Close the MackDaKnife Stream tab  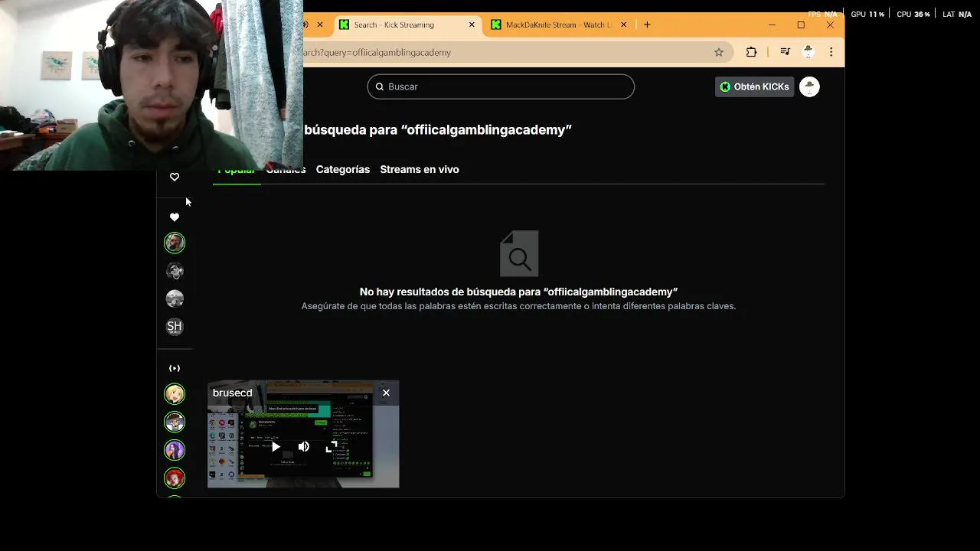[x=623, y=24]
